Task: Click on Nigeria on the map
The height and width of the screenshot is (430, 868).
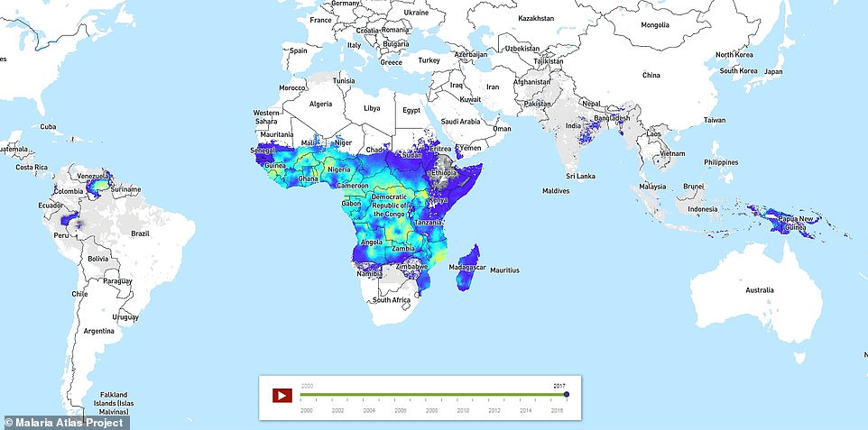Action: tap(339, 169)
